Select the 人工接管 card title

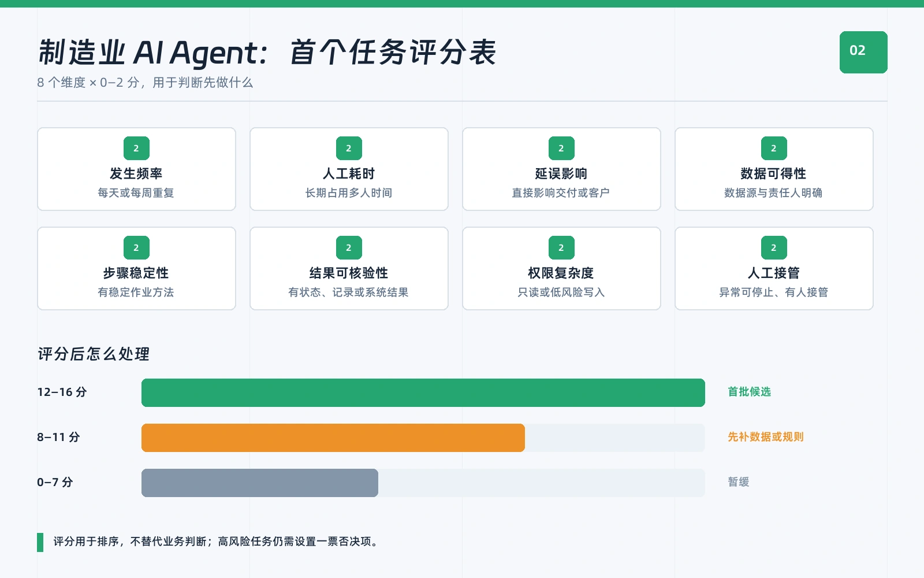point(774,273)
